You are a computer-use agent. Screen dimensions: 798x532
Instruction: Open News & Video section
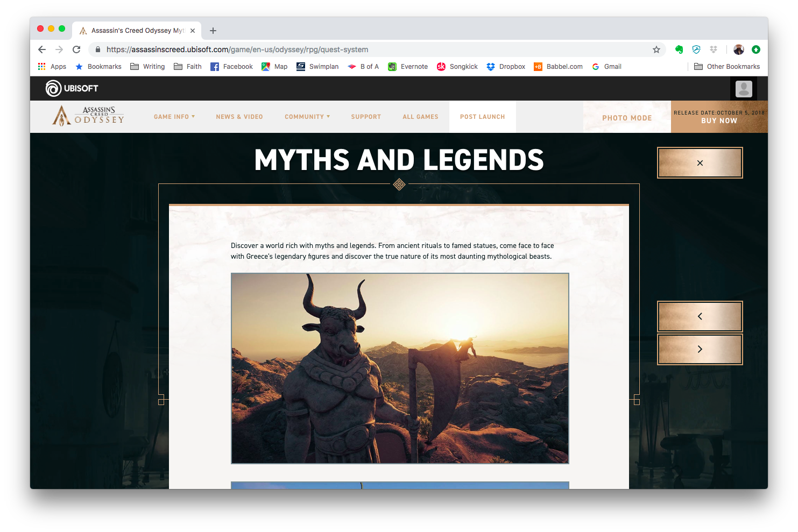click(239, 117)
